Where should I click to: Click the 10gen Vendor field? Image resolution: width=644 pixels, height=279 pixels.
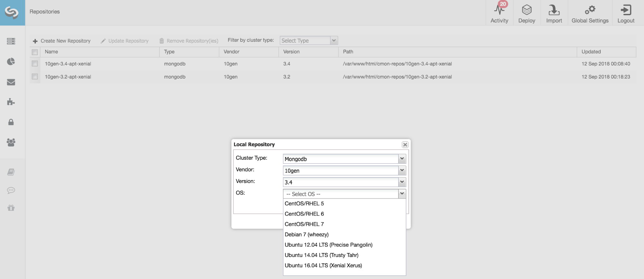point(341,170)
